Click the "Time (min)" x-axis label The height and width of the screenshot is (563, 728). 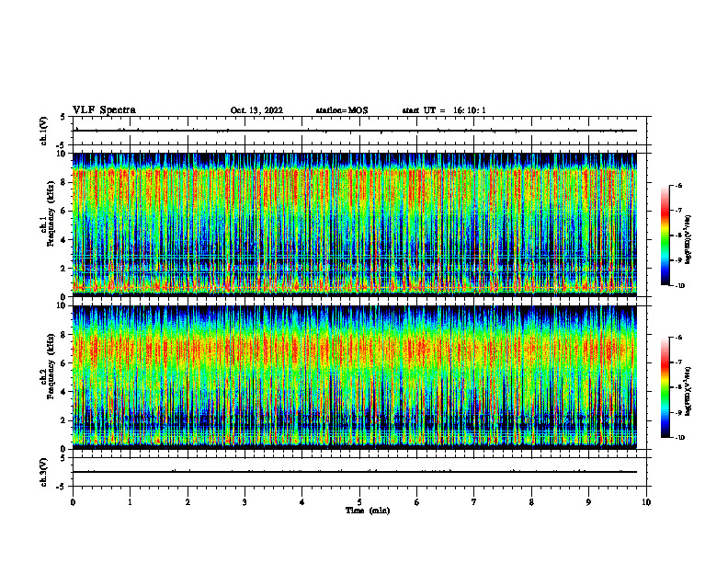coord(368,511)
